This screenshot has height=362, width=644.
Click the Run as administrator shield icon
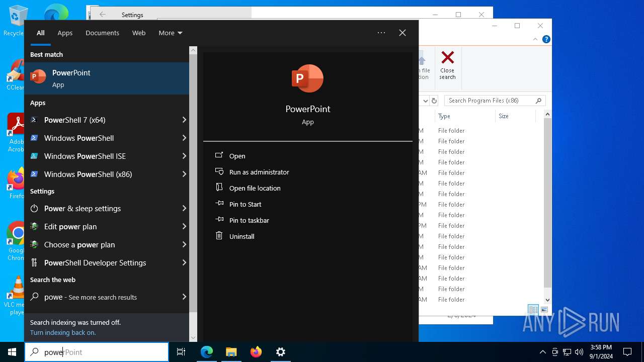coord(219,171)
